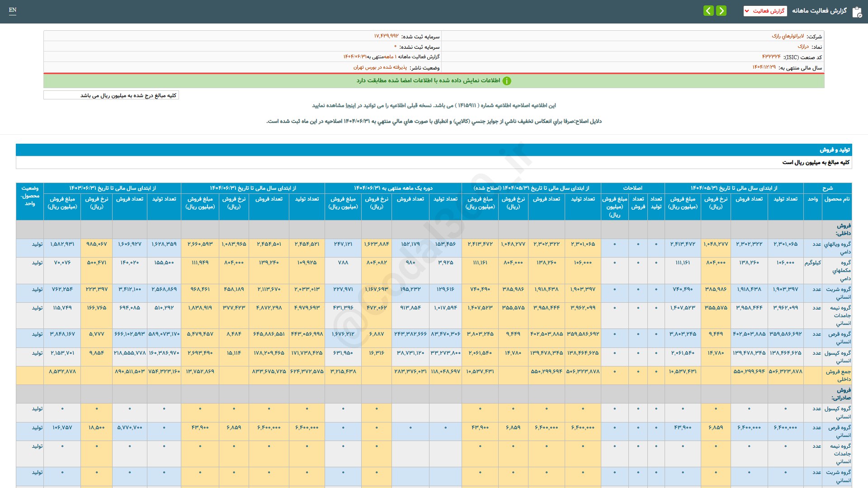Image resolution: width=868 pixels, height=488 pixels.
Task: Click the گزارش فعالیت ماهانه page title
Action: 819,10
